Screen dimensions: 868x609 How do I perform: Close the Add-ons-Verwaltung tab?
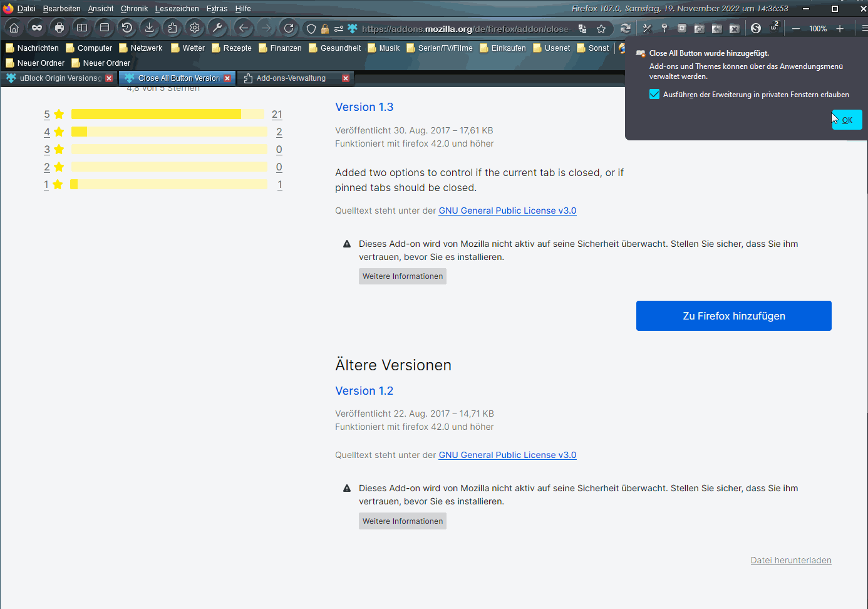pos(346,78)
